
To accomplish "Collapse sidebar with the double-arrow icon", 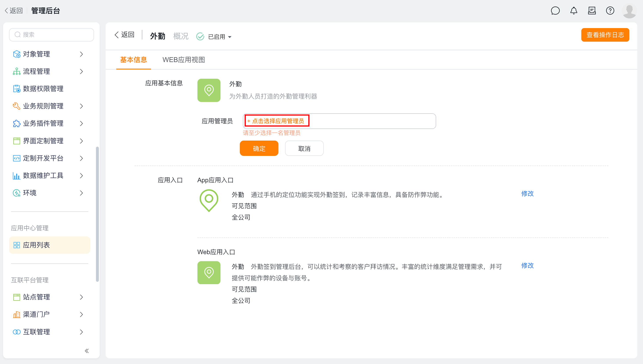I will pos(87,351).
